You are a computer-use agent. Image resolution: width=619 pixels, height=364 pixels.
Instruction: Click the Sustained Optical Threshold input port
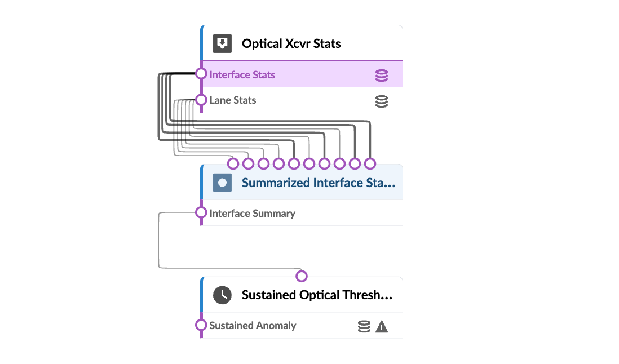pos(302,276)
